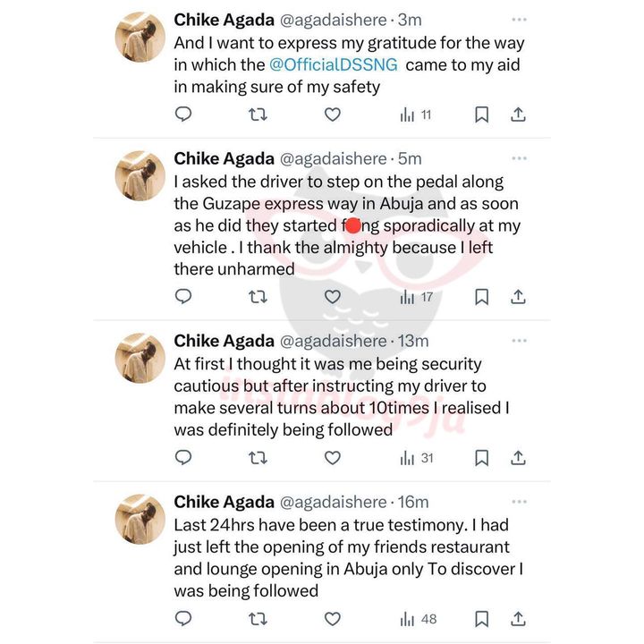Open more options on the 5m tweet
This screenshot has height=644, width=644.
(518, 159)
